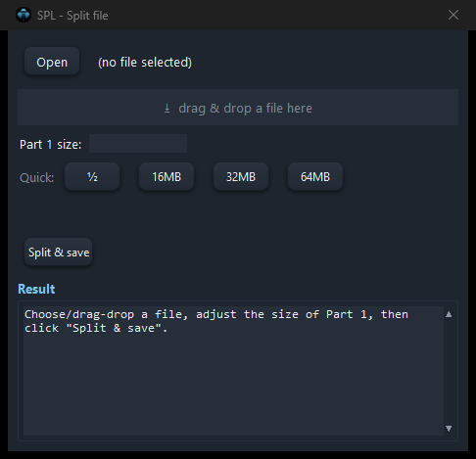The image size is (476, 459).
Task: Click the drag & drop file area
Action: pyautogui.click(x=238, y=108)
